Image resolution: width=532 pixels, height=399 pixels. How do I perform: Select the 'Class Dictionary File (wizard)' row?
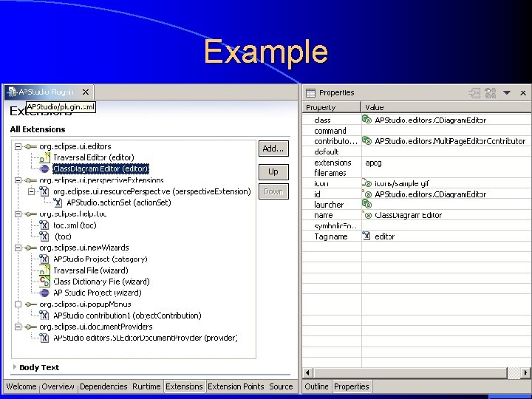(x=101, y=282)
